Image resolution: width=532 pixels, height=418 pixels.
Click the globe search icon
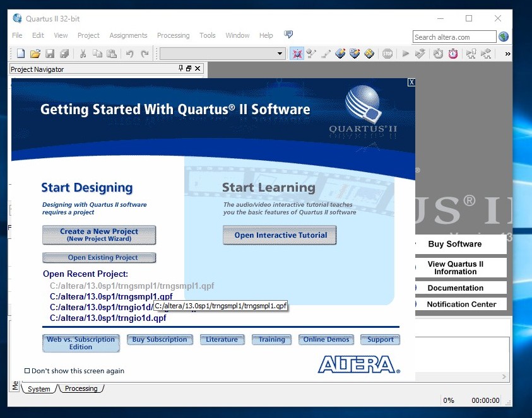coord(504,37)
